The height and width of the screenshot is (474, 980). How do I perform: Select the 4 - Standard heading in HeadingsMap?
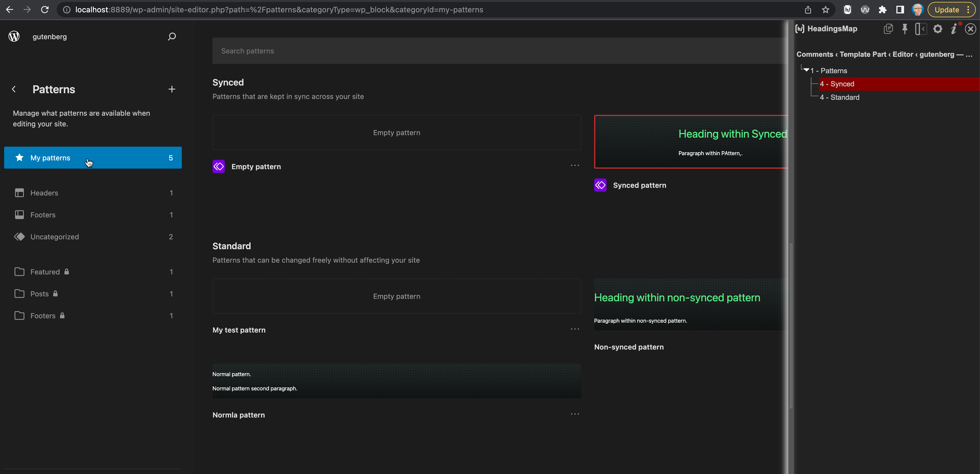pos(840,97)
